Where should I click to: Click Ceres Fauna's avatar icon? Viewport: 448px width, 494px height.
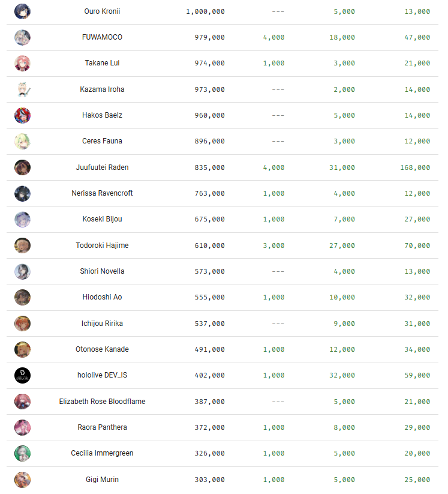(x=22, y=141)
